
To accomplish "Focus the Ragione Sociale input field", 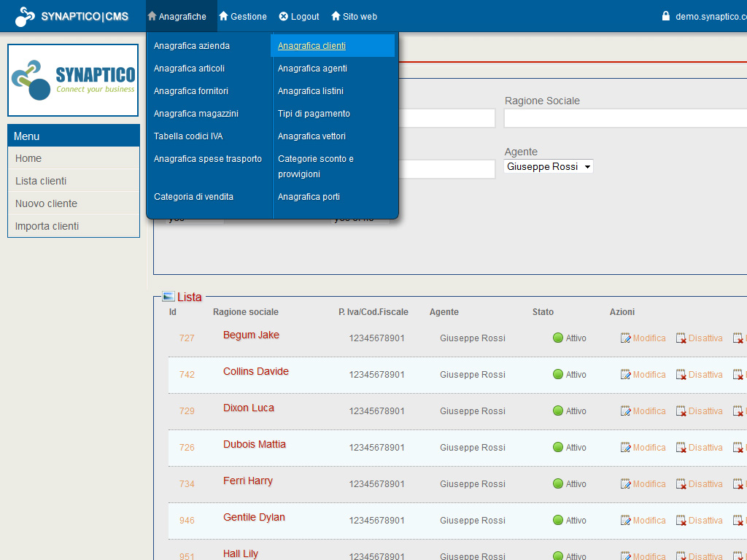I will (625, 118).
